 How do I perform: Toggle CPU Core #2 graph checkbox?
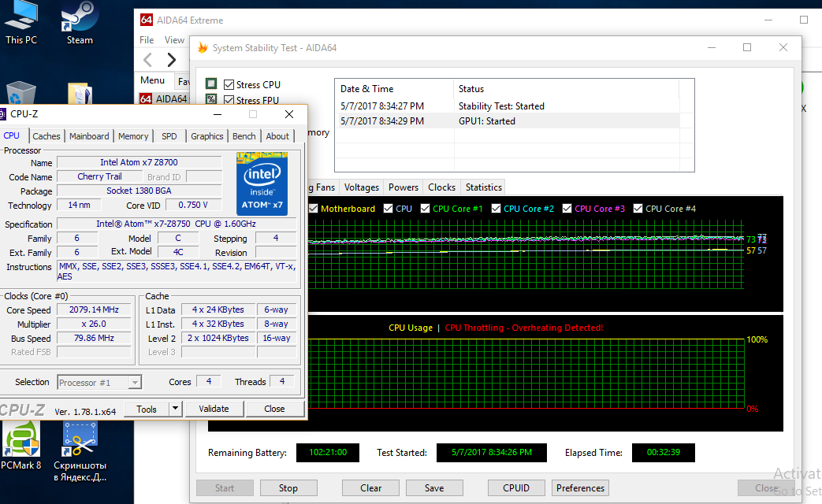tap(496, 209)
